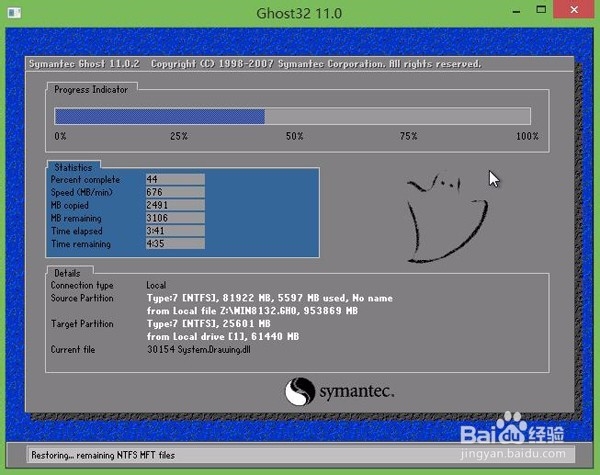Click the Time elapsed label
600x475 pixels.
(77, 231)
